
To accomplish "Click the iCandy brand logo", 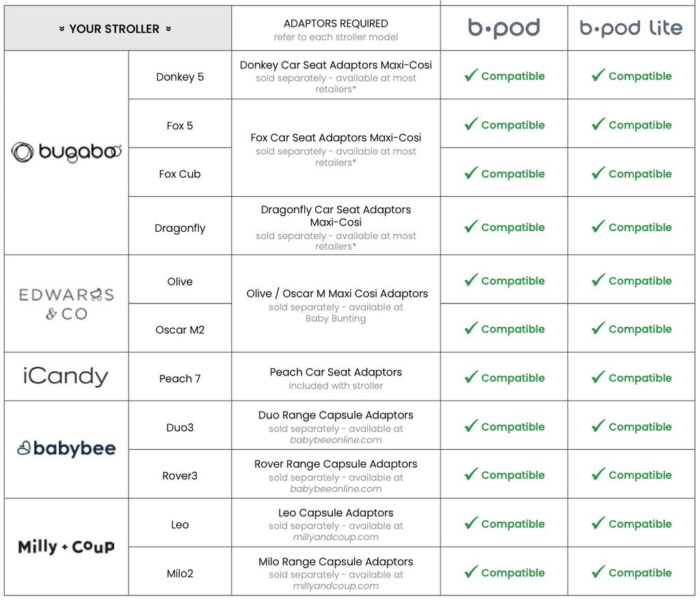I will [x=66, y=377].
